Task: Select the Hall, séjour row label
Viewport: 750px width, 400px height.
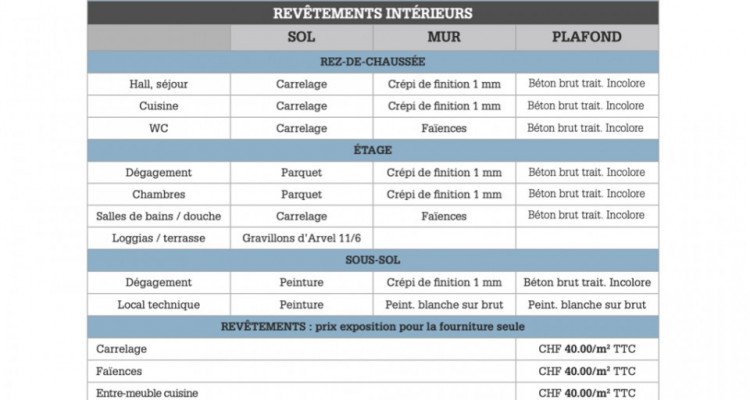Action: 158,84
